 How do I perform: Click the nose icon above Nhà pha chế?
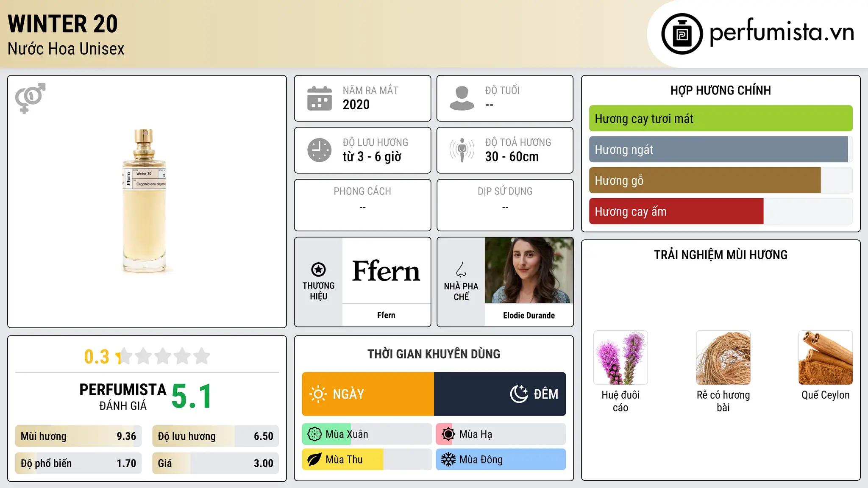[461, 269]
